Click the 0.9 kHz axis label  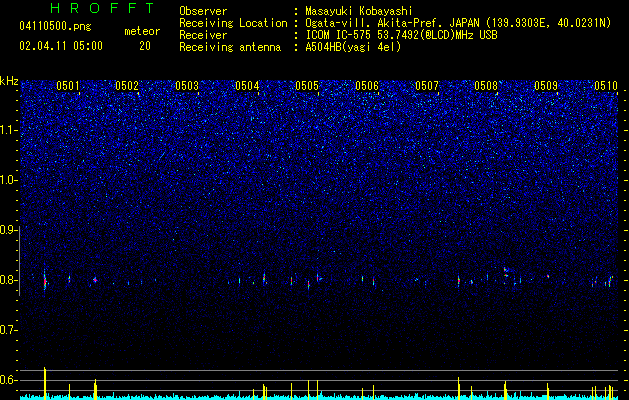coord(8,230)
